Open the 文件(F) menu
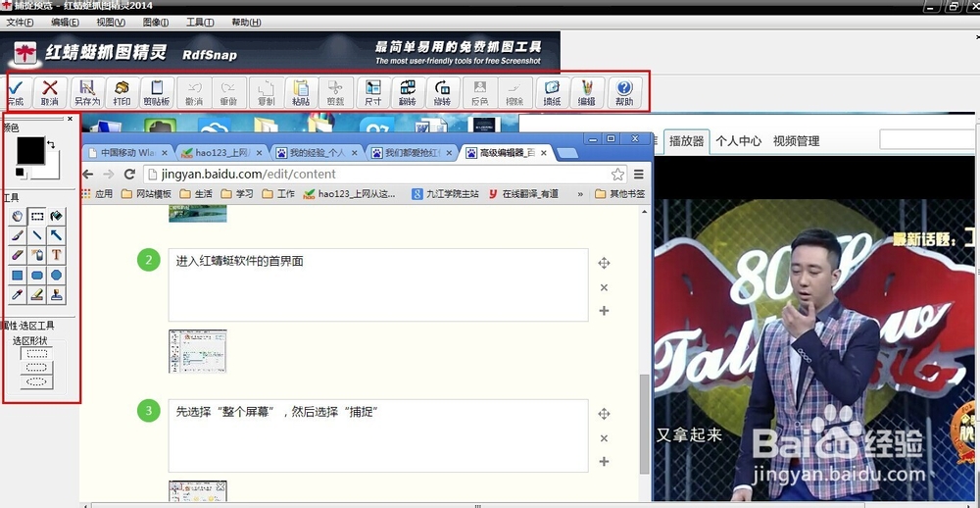The image size is (980, 508). pos(20,23)
